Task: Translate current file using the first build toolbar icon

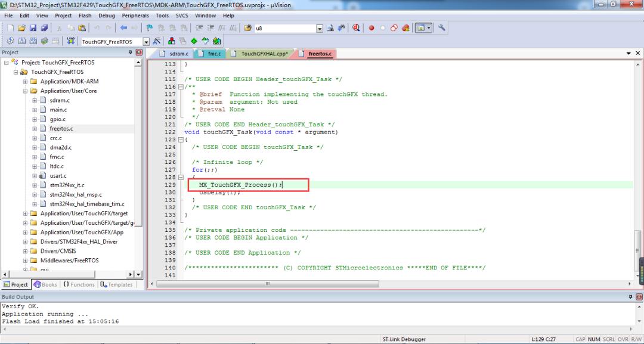Action: (11, 41)
